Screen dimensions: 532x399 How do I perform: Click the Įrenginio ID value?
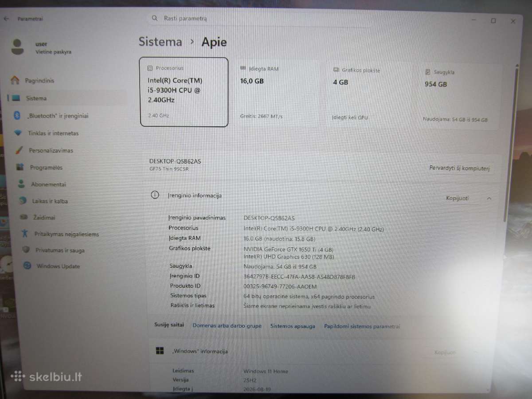(x=299, y=277)
